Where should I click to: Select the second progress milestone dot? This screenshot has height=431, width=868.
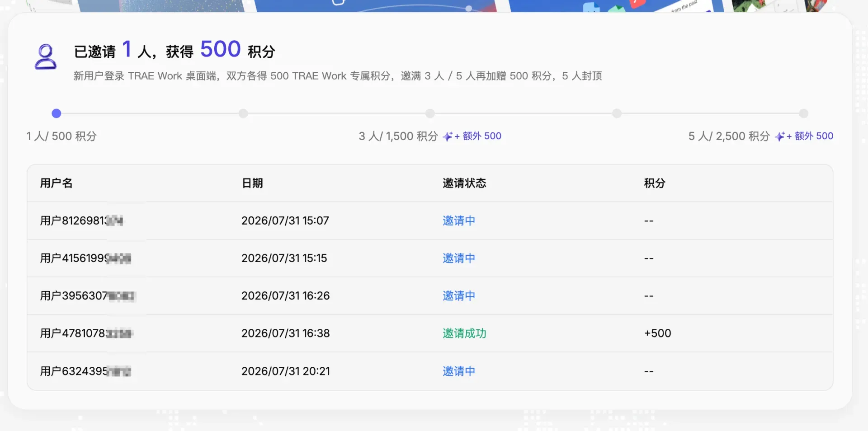coord(243,113)
